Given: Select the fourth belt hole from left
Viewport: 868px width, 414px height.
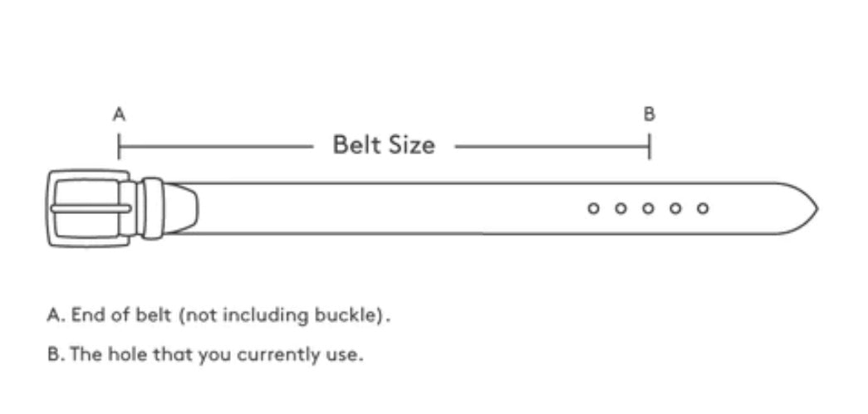Looking at the screenshot, I should point(675,208).
